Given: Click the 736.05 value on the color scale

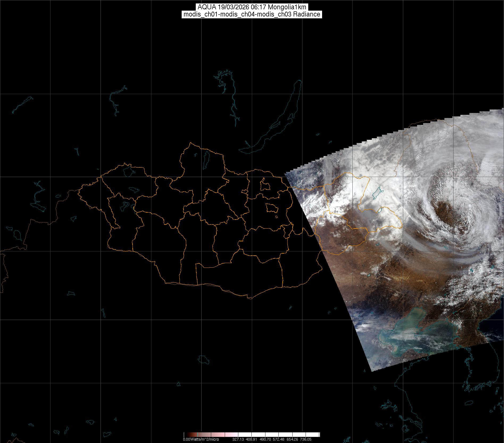Looking at the screenshot, I should pos(305,439).
